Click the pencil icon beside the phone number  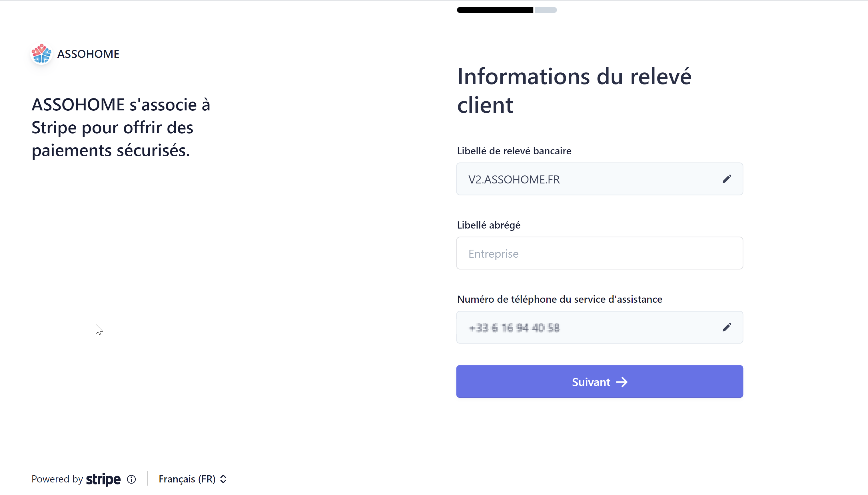pyautogui.click(x=727, y=327)
